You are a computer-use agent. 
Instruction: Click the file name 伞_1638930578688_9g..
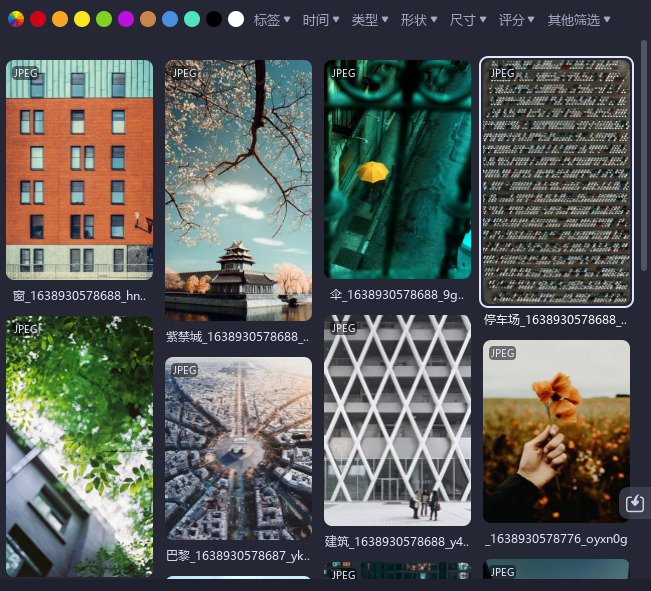[397, 295]
